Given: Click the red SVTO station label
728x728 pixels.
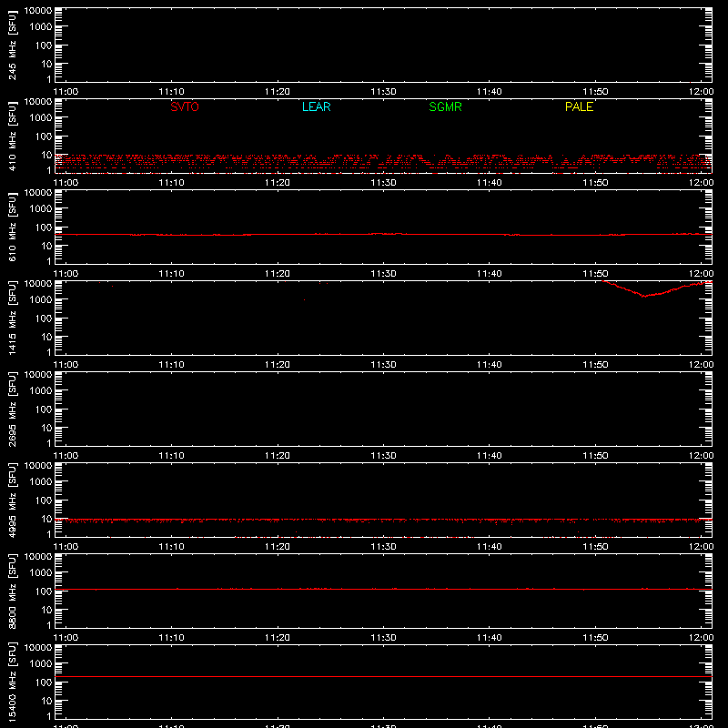Looking at the screenshot, I should (x=185, y=106).
